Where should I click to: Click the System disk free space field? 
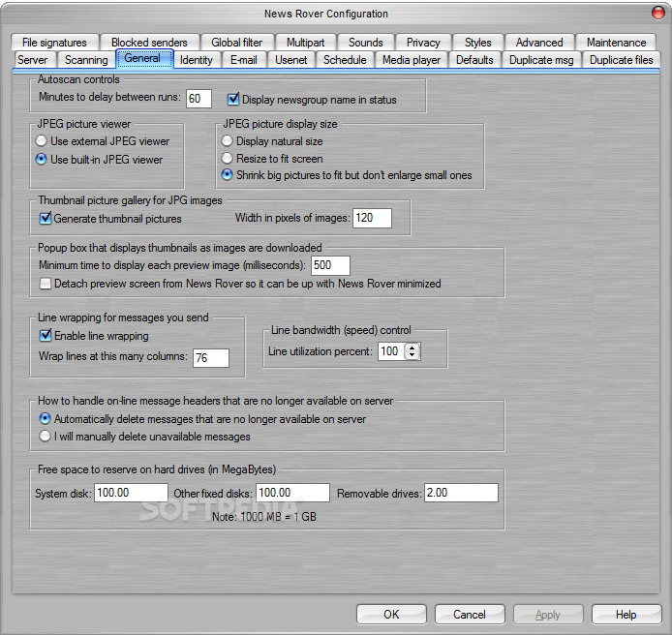131,493
